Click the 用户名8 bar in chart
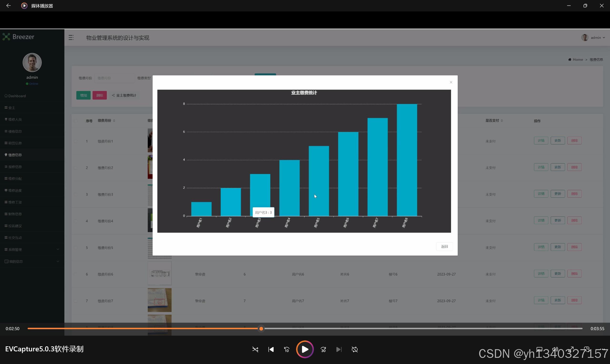Screen dimensions: 610x364 tap(407, 160)
